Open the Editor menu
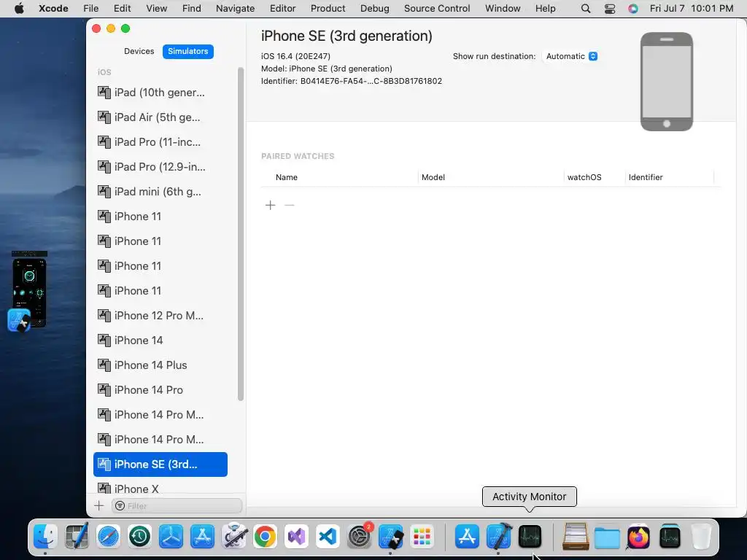The image size is (747, 560). click(282, 9)
